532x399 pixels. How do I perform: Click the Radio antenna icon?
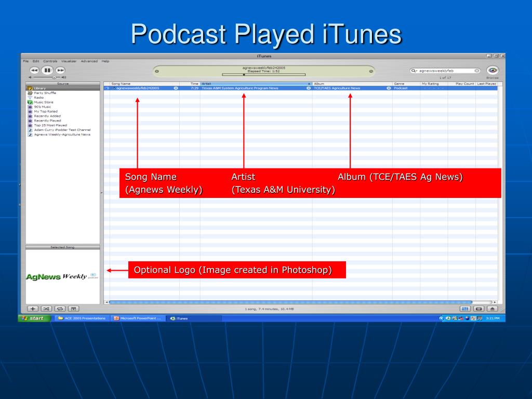tap(30, 98)
